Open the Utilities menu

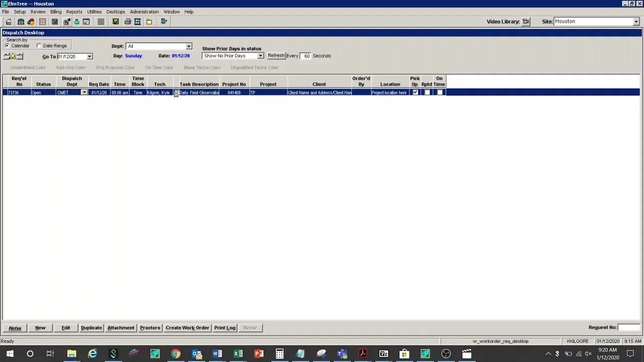pos(94,12)
